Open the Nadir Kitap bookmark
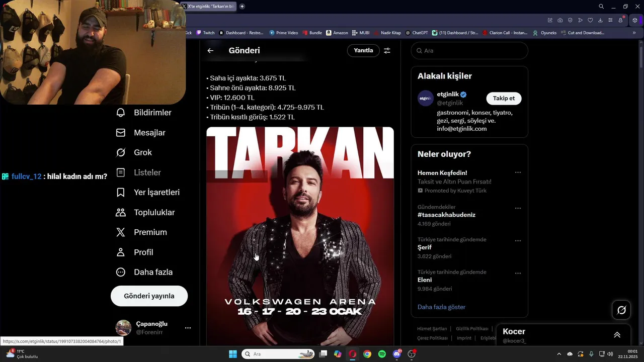 point(387,33)
